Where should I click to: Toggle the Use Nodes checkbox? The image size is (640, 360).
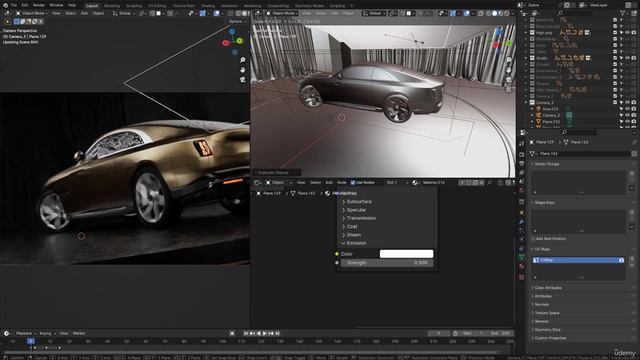point(353,182)
